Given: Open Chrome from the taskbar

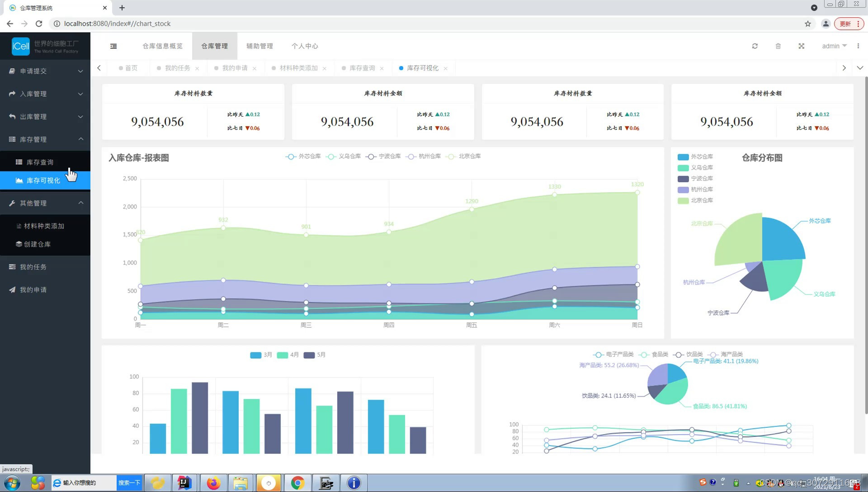Looking at the screenshot, I should [297, 483].
